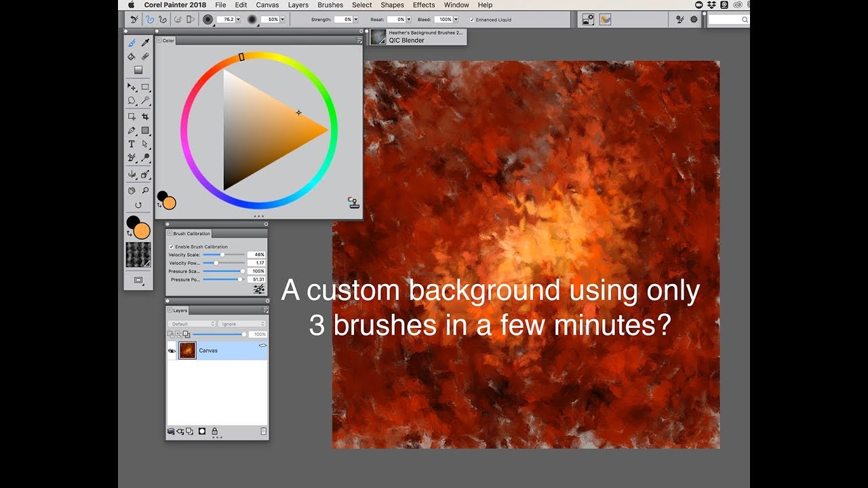Select the Interactive Gradient tool
The height and width of the screenshot is (488, 868).
click(138, 70)
